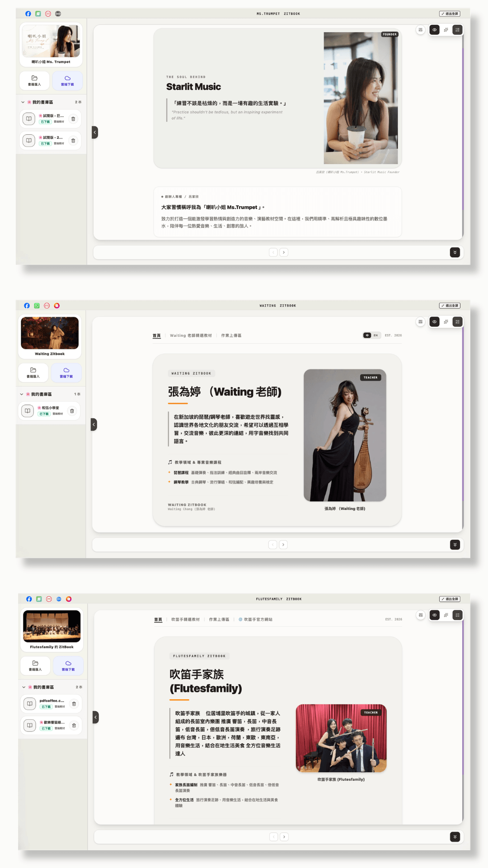Image resolution: width=488 pixels, height=868 pixels.
Task: Open sliders settings icon in Waiting window
Action: click(x=420, y=322)
